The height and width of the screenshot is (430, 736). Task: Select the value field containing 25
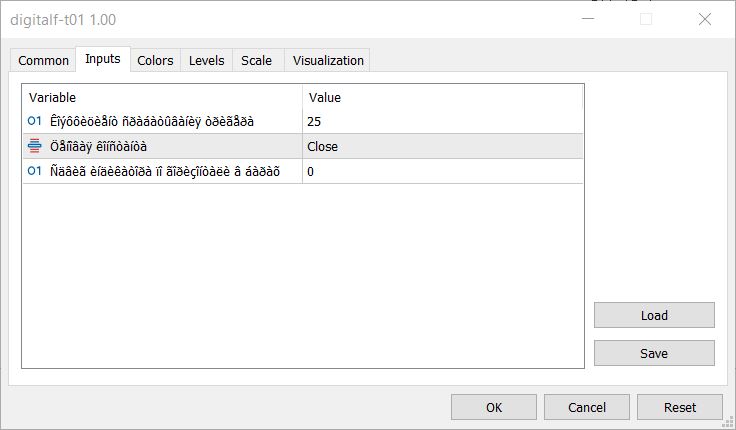[x=442, y=121]
